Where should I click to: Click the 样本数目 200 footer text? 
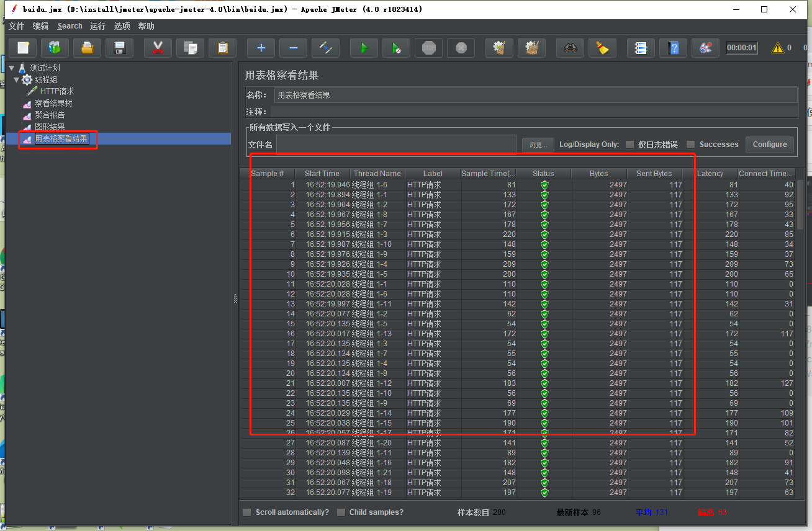[x=482, y=512]
